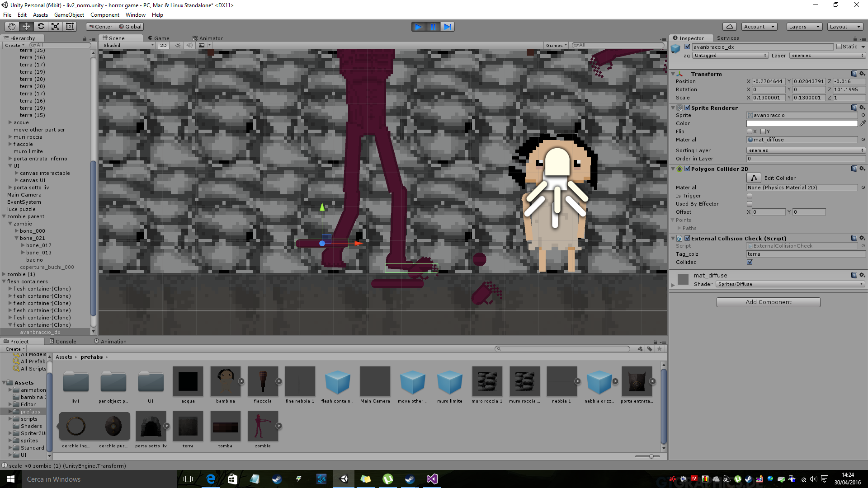Select the Scale tool
Screen dimensions: 868x488
tap(55, 27)
